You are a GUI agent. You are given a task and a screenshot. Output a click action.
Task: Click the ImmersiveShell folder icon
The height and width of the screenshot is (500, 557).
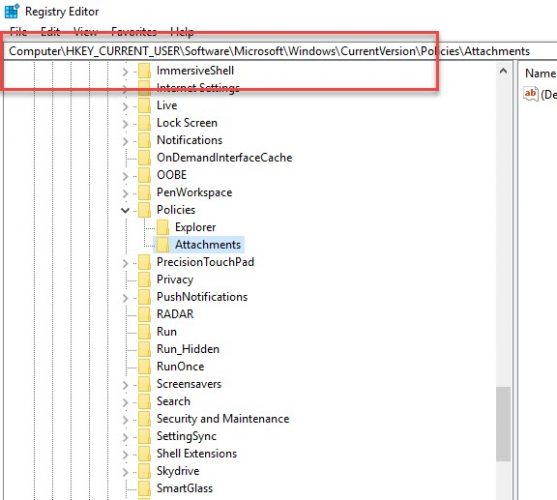point(144,71)
